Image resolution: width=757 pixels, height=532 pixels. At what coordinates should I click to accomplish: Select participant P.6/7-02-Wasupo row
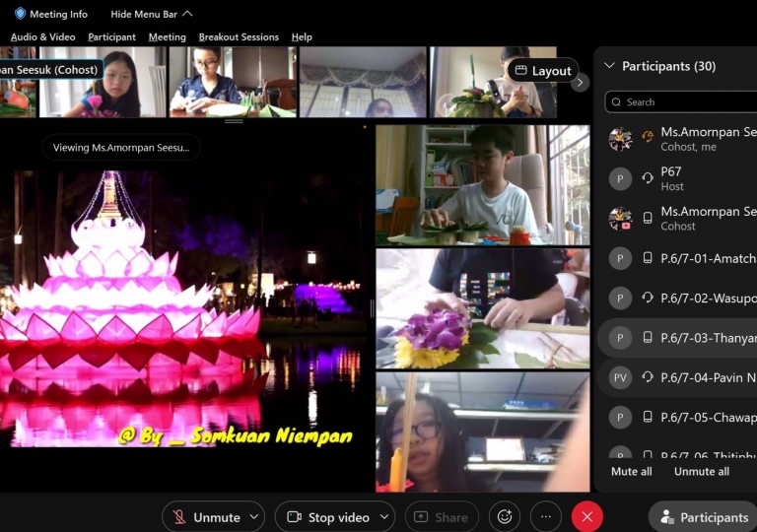coord(677,298)
